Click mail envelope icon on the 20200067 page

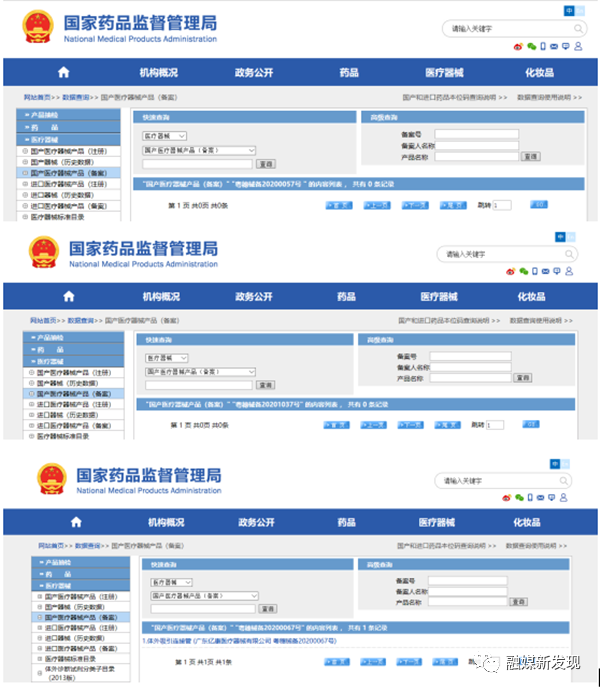541,498
